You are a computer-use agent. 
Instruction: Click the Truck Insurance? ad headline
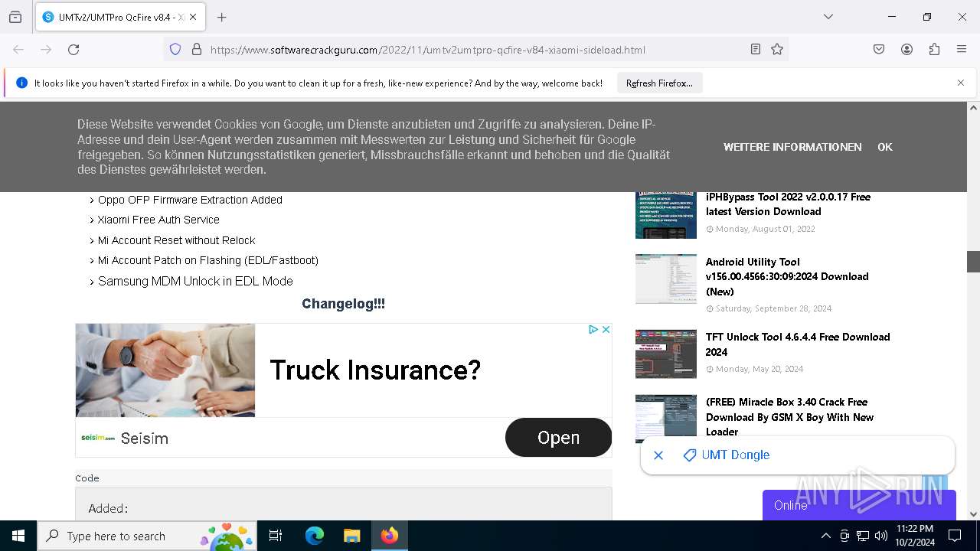coord(375,370)
